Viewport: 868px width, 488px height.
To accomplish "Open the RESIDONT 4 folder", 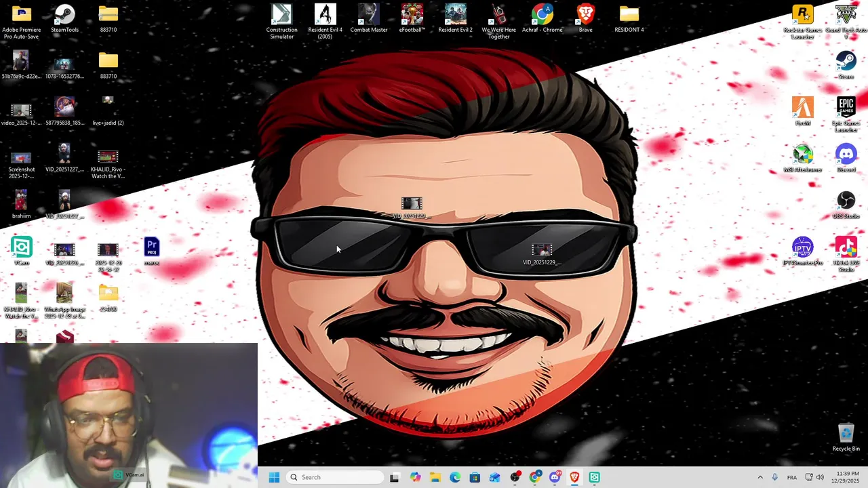I will point(629,19).
